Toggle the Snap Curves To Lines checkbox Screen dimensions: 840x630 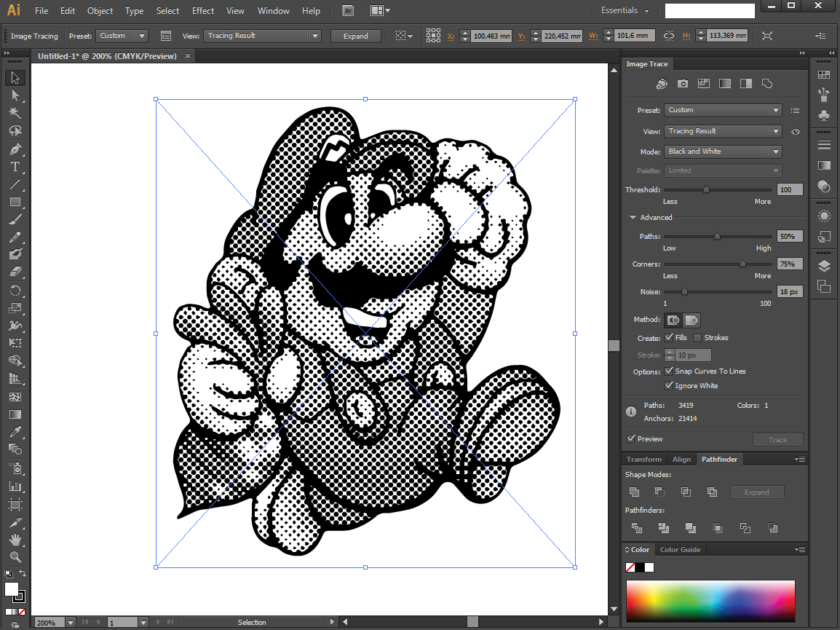(669, 371)
